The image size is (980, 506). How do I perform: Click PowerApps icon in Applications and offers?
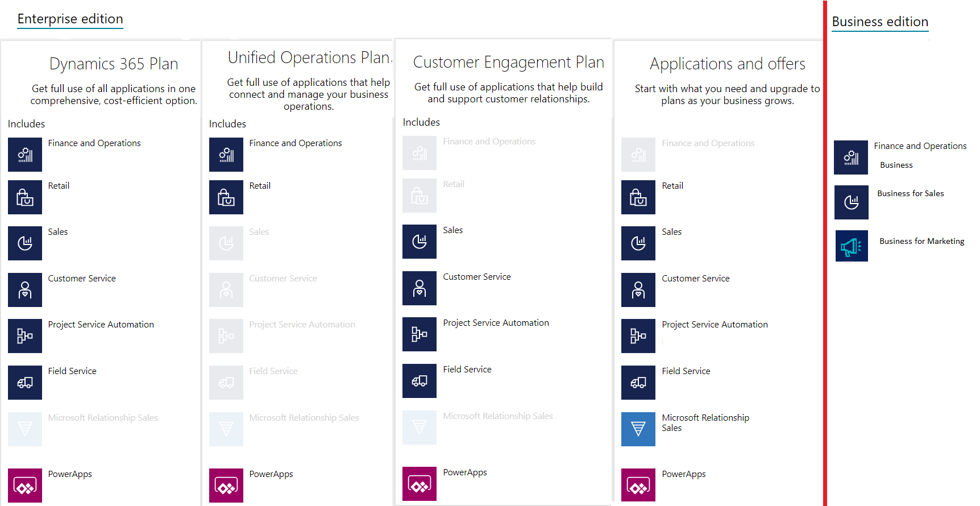[638, 486]
